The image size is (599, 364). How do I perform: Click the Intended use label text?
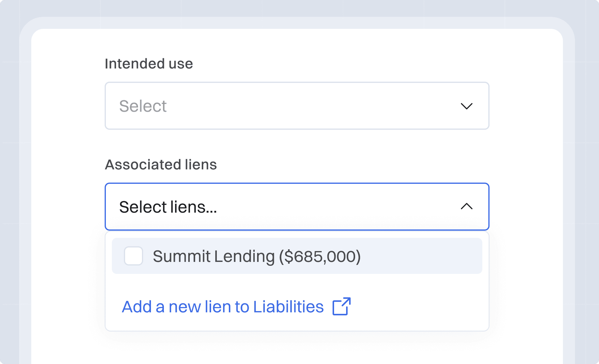point(149,63)
